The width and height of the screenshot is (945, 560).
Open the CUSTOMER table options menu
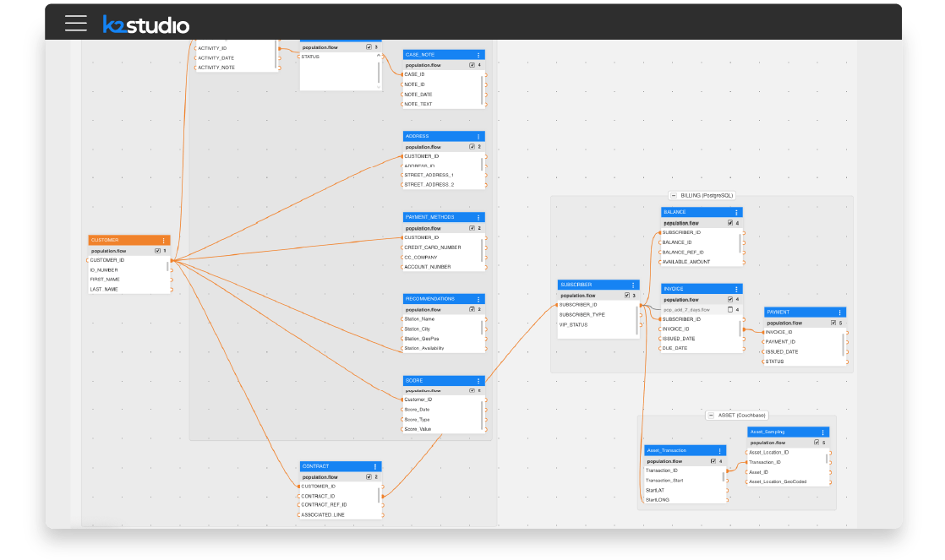163,240
